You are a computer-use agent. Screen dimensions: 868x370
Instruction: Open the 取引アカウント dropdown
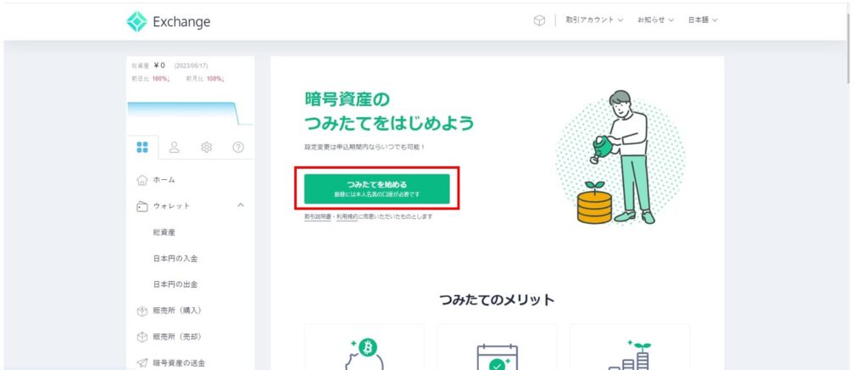pos(594,20)
